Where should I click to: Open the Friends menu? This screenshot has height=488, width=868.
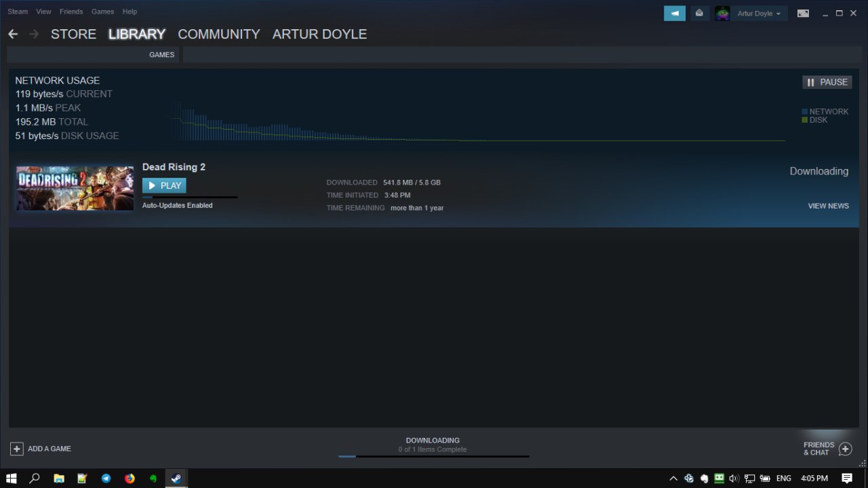tap(71, 12)
